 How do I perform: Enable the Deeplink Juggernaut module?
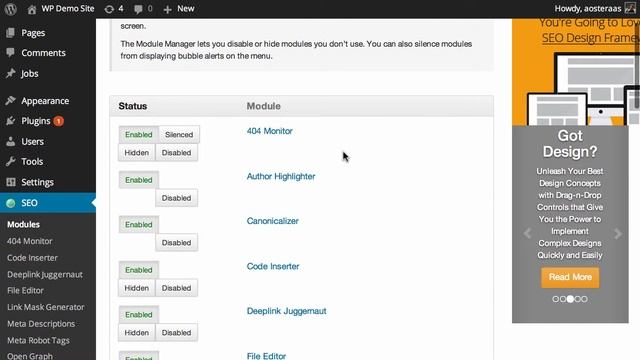139,315
